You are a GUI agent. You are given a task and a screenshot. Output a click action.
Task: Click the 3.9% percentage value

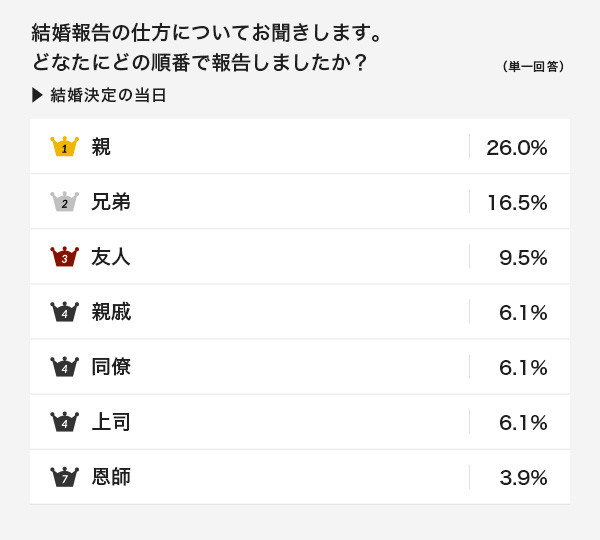point(523,478)
